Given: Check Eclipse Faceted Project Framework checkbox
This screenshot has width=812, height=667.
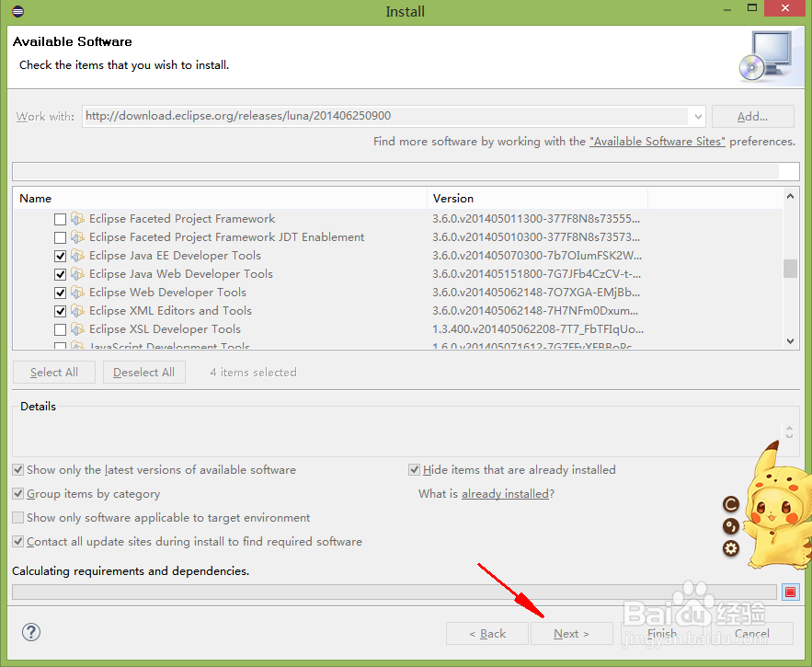Looking at the screenshot, I should point(60,219).
